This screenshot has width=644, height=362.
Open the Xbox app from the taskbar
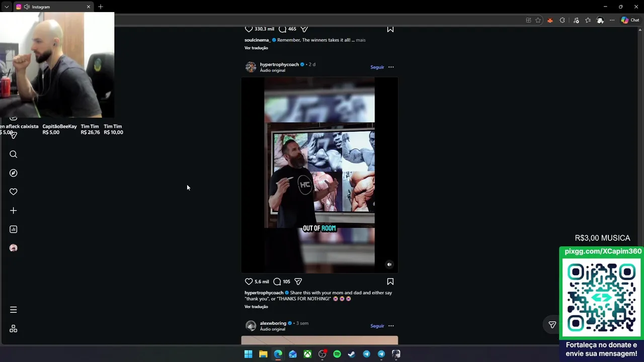[x=307, y=354]
